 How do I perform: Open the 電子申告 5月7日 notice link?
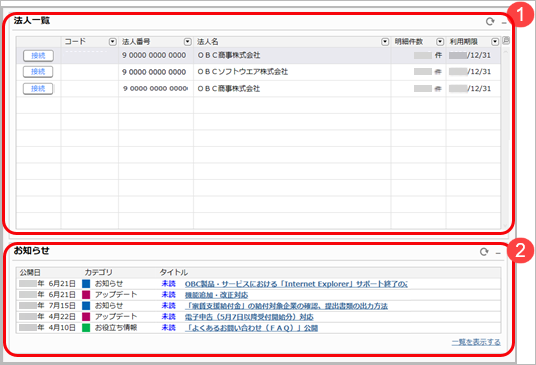click(x=249, y=317)
